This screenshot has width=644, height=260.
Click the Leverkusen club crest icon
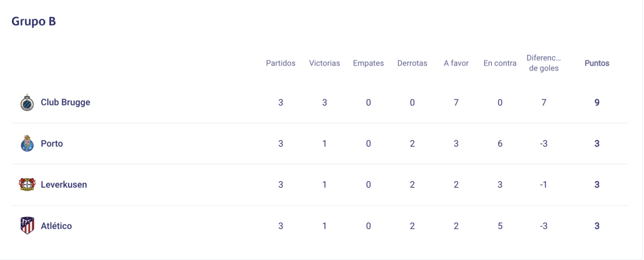pos(28,184)
